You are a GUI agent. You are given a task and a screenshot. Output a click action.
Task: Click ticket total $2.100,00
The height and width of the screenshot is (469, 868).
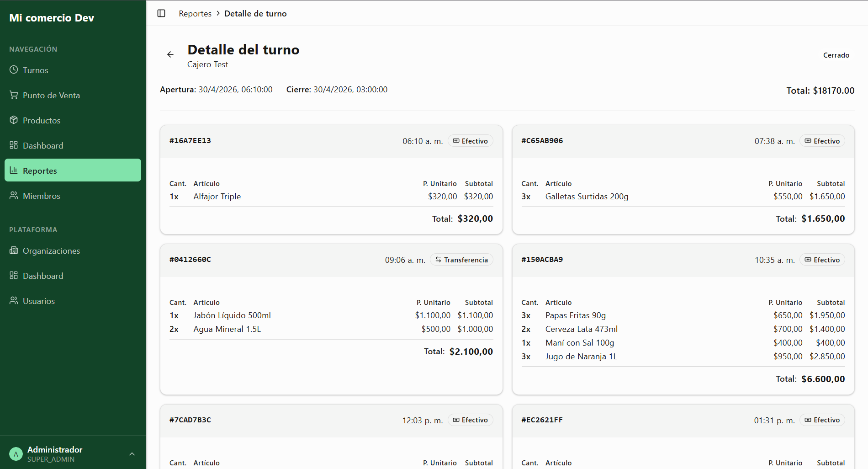471,352
